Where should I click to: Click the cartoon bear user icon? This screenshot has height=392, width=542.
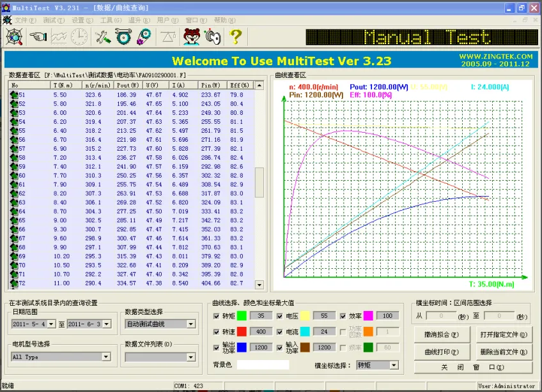(x=192, y=36)
